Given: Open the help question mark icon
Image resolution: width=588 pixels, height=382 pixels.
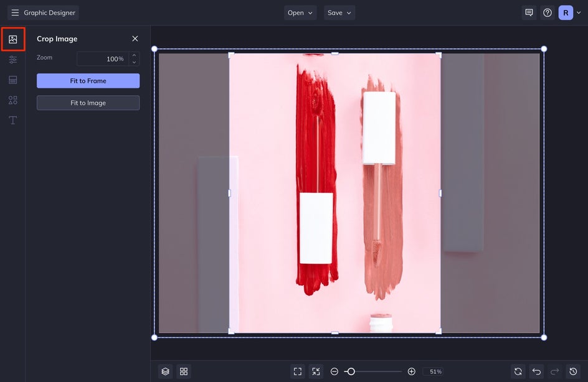Looking at the screenshot, I should (x=548, y=12).
